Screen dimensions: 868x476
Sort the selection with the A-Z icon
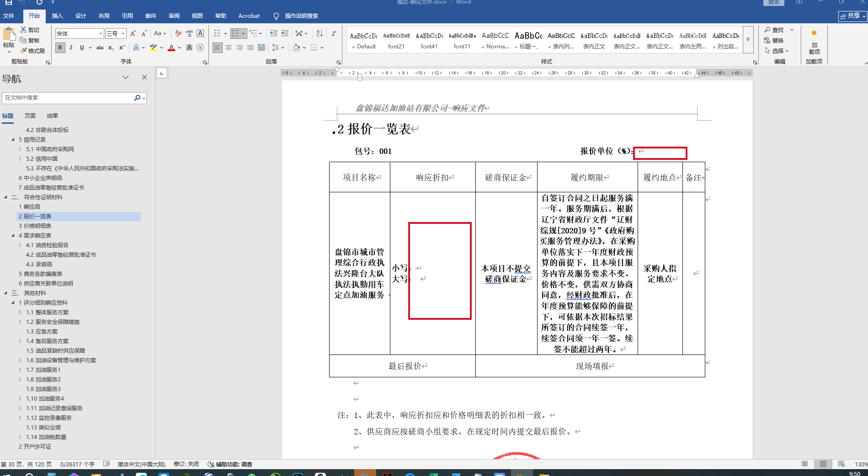[320, 33]
